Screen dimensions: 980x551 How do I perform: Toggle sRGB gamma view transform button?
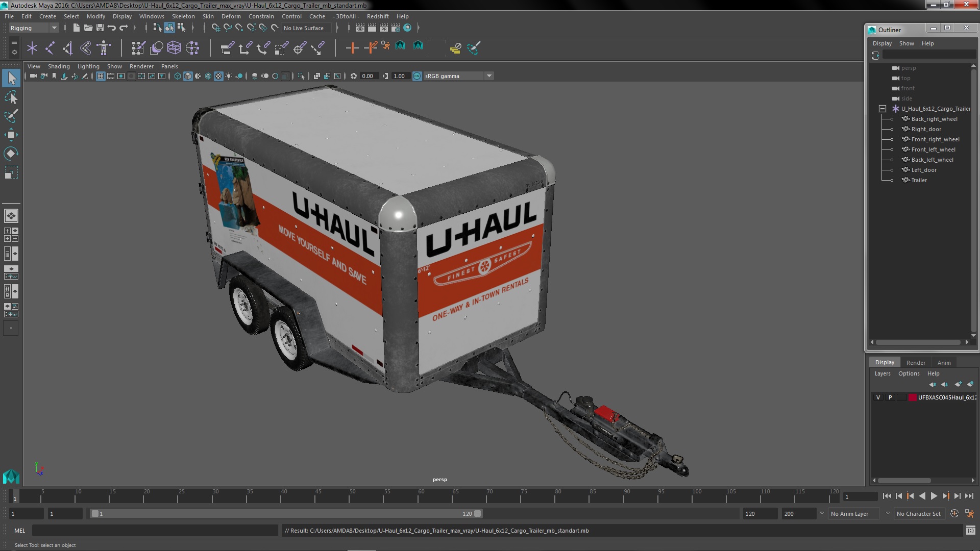pyautogui.click(x=417, y=76)
